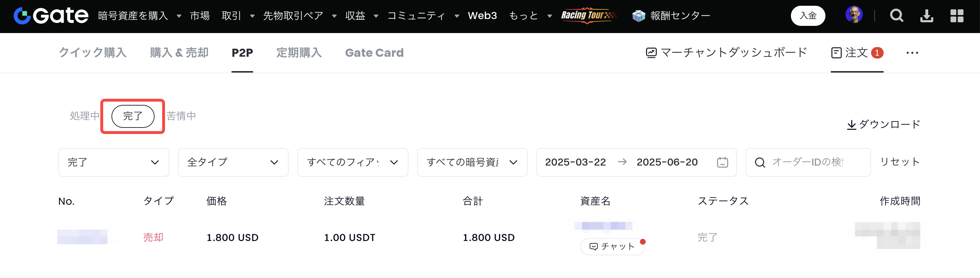Switch to the Gate Card tab

[374, 52]
